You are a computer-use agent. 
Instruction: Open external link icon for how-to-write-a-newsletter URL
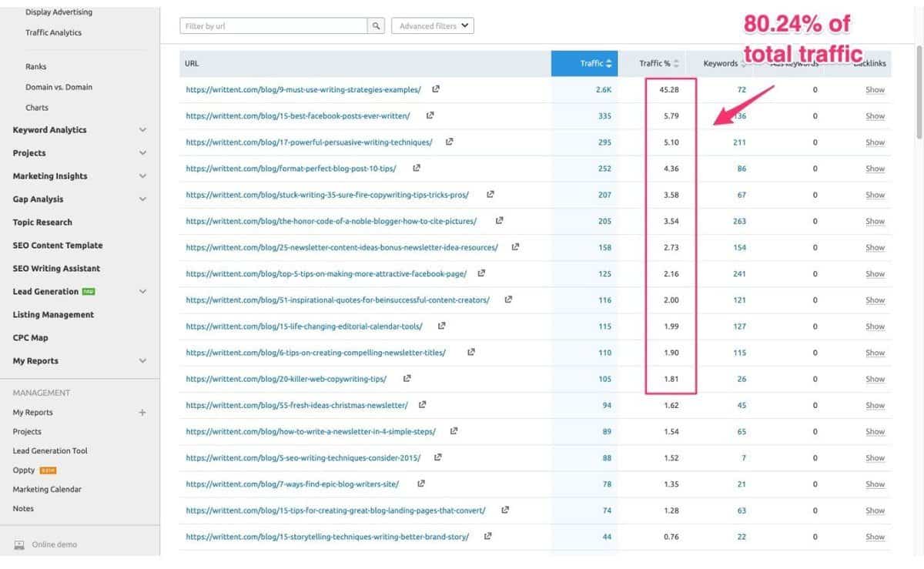454,431
